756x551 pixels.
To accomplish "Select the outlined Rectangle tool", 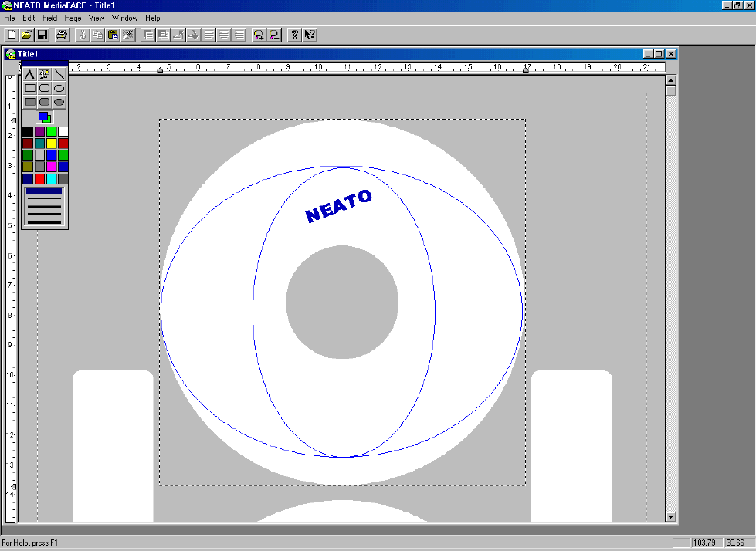I will pyautogui.click(x=30, y=88).
